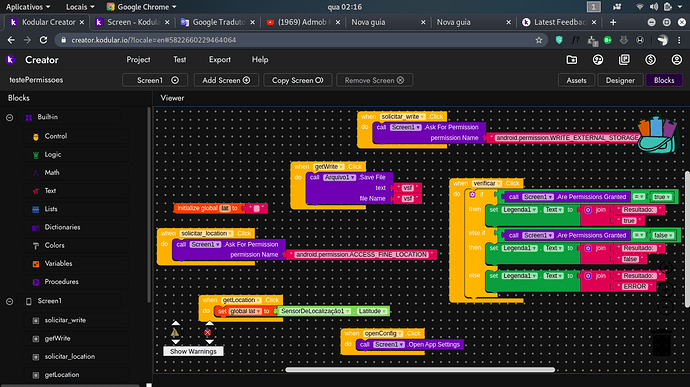690x387 pixels.
Task: Open the dollar monetization icon
Action: [x=650, y=60]
